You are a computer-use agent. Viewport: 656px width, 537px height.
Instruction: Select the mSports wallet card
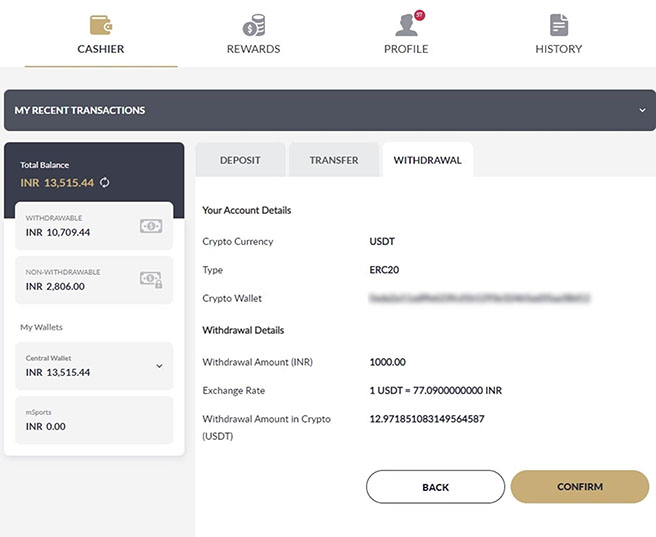95,420
